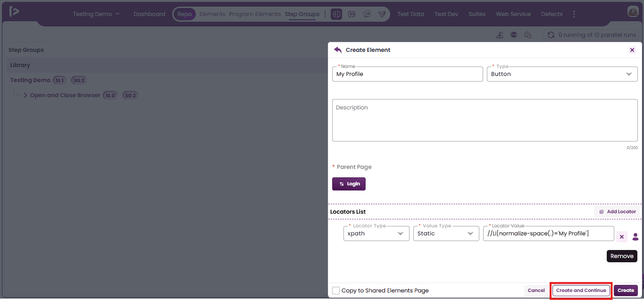The height and width of the screenshot is (300, 644).
Task: Open the Value Type dropdown set to Static
Action: pyautogui.click(x=446, y=233)
